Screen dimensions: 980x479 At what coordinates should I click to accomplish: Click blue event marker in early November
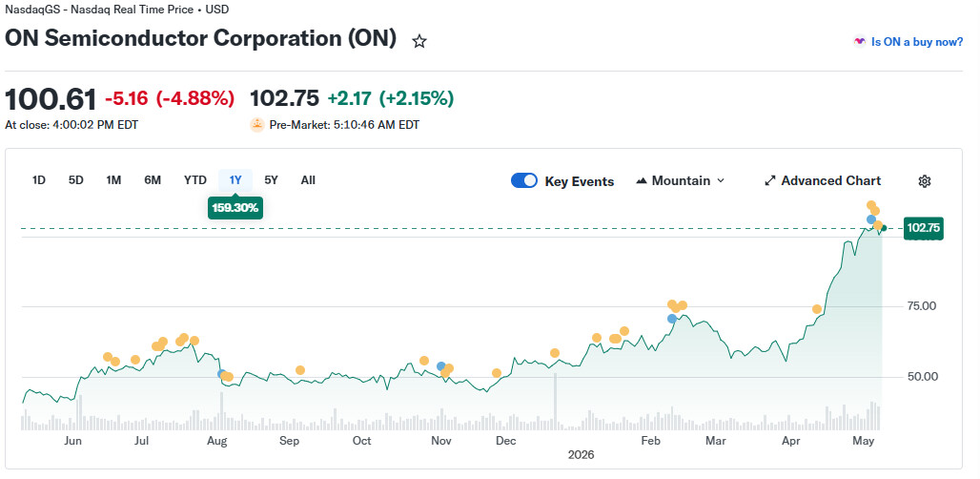point(441,365)
